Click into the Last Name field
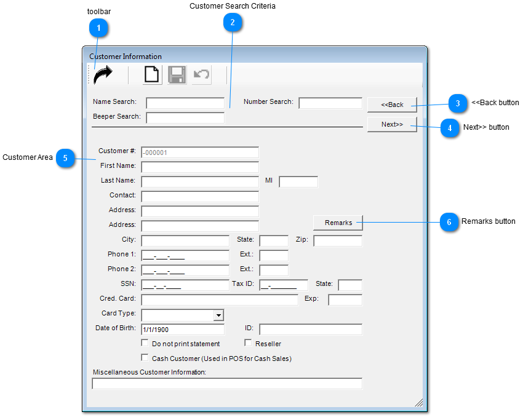This screenshot has height=420, width=523. click(x=200, y=181)
